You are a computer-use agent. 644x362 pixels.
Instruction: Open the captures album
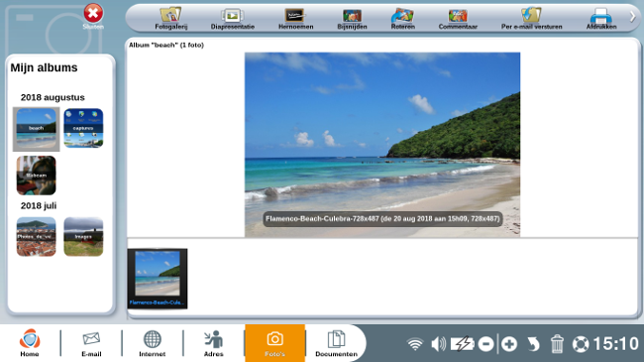pos(83,128)
